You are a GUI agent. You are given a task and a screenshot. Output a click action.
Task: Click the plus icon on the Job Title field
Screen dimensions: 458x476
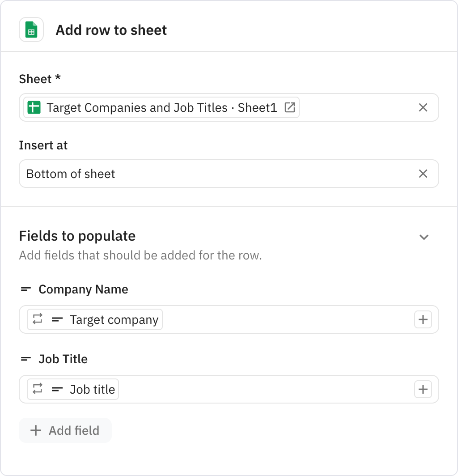(x=423, y=389)
